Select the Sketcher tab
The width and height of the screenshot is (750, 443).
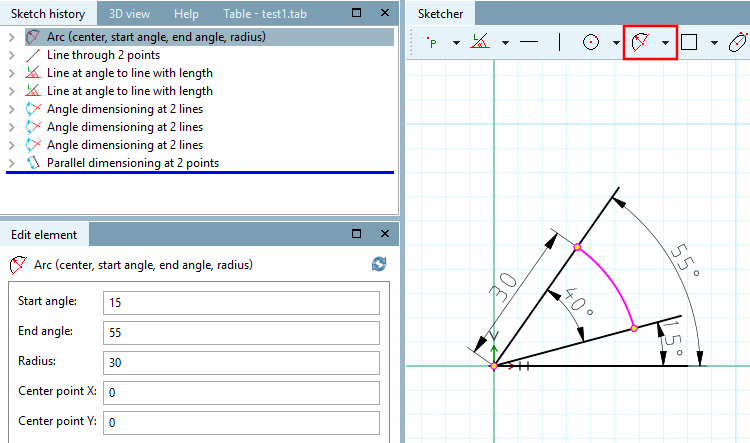pyautogui.click(x=440, y=14)
